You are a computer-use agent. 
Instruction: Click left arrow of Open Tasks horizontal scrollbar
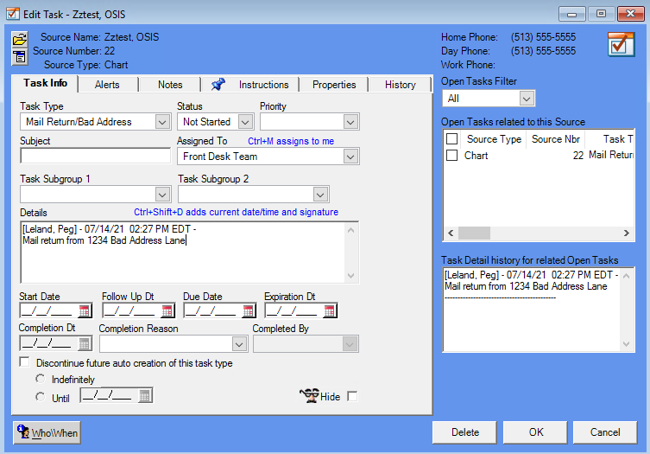451,233
